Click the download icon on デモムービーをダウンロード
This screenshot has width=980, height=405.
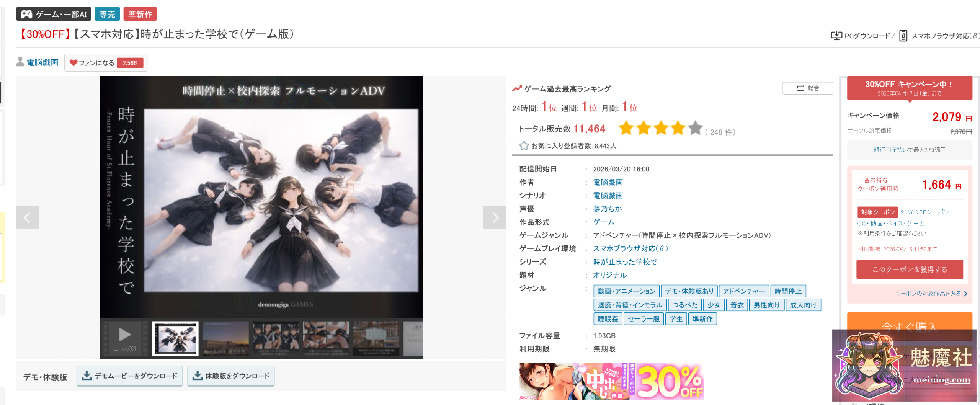(x=87, y=376)
